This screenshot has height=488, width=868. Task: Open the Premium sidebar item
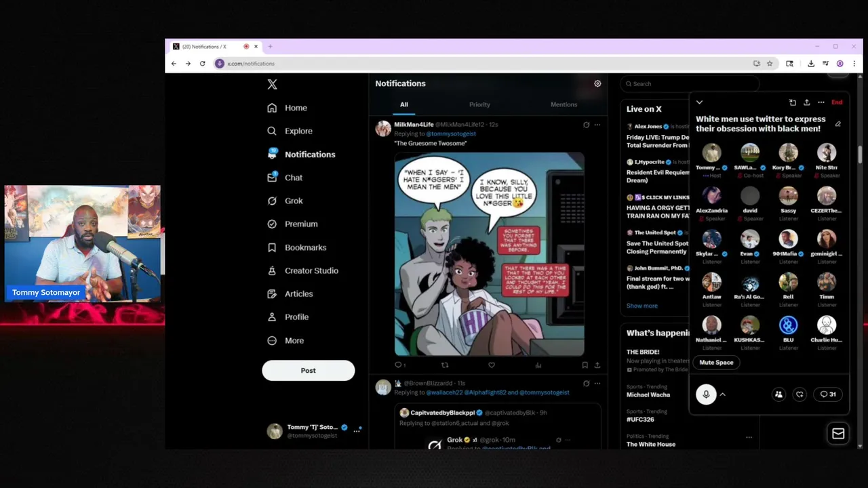[x=292, y=224]
